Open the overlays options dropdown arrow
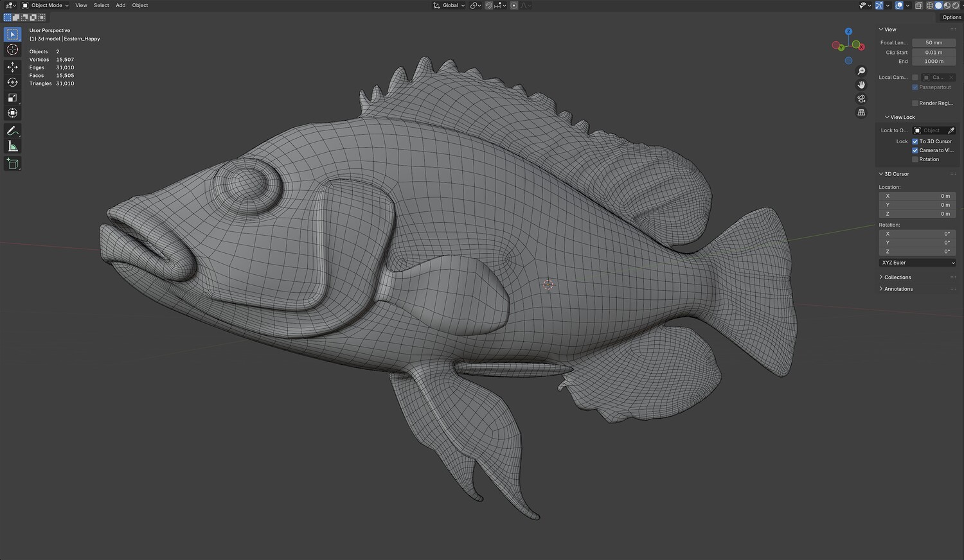The width and height of the screenshot is (964, 560). [x=907, y=5]
